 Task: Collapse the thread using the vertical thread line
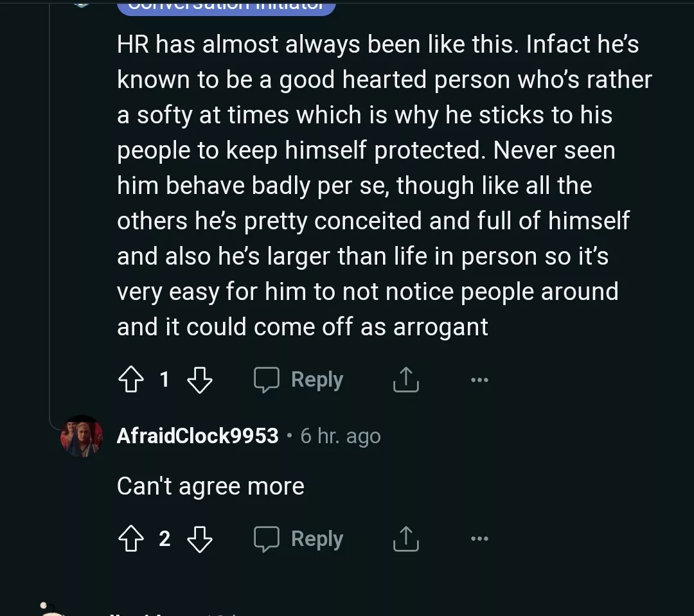click(x=50, y=212)
